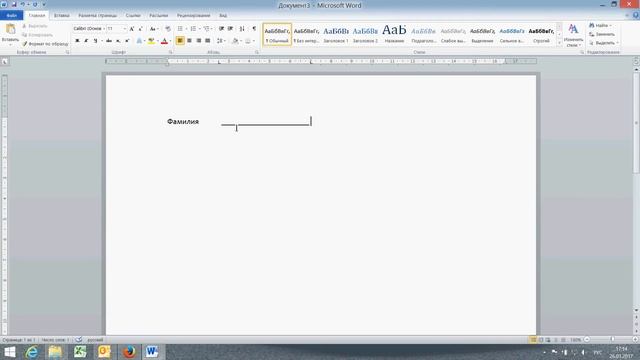Apply the Заголовок 2 style

point(365,34)
